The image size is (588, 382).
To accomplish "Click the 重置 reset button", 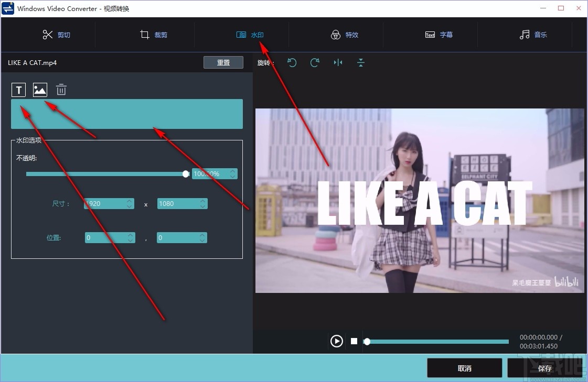I will (223, 62).
